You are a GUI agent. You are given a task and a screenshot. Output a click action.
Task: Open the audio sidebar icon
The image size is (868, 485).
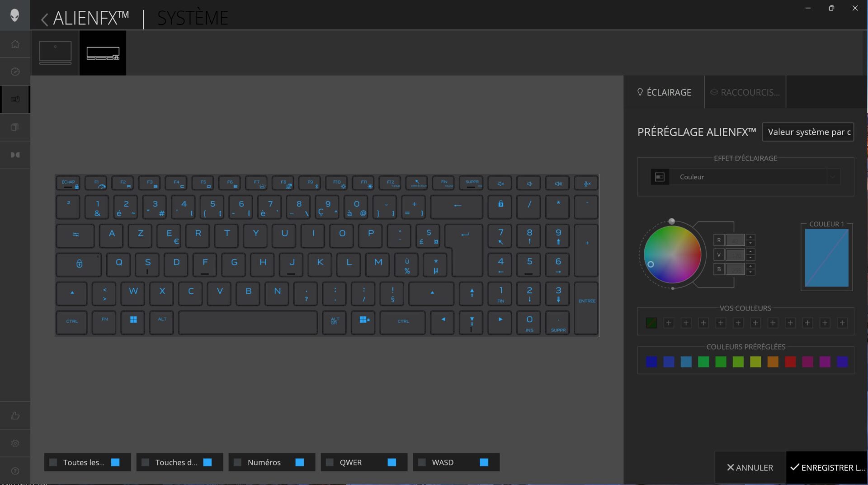[15, 155]
